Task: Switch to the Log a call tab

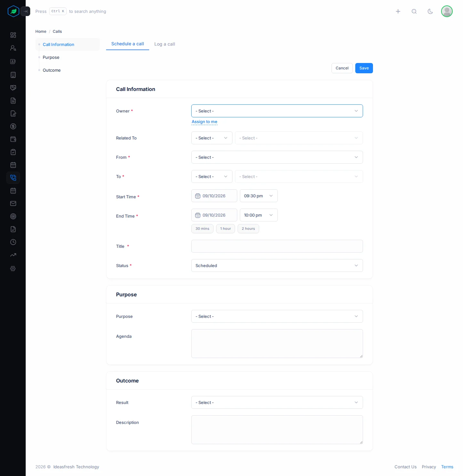Action: pyautogui.click(x=165, y=44)
